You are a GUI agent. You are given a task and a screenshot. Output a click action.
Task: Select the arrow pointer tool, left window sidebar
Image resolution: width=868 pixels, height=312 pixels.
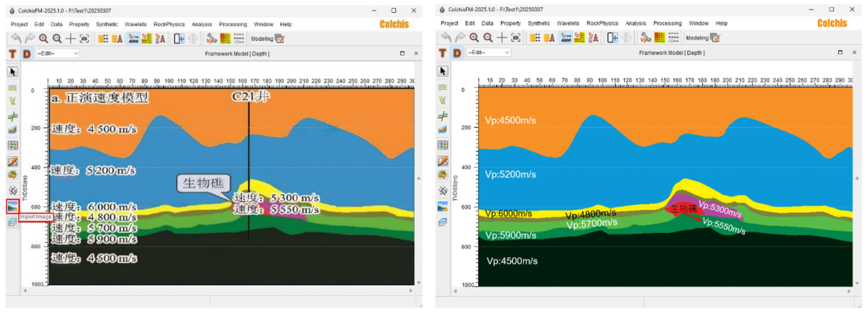point(13,72)
